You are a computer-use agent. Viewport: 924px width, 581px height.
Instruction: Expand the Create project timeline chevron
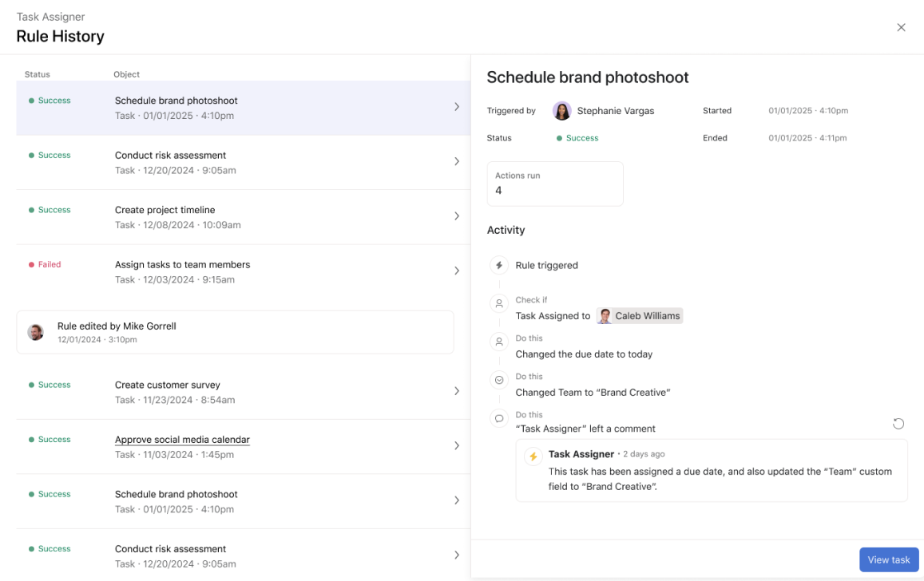pyautogui.click(x=457, y=216)
